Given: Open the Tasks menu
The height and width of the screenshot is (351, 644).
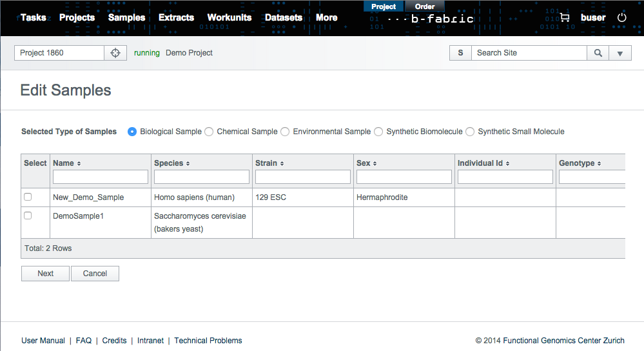Looking at the screenshot, I should (x=34, y=17).
